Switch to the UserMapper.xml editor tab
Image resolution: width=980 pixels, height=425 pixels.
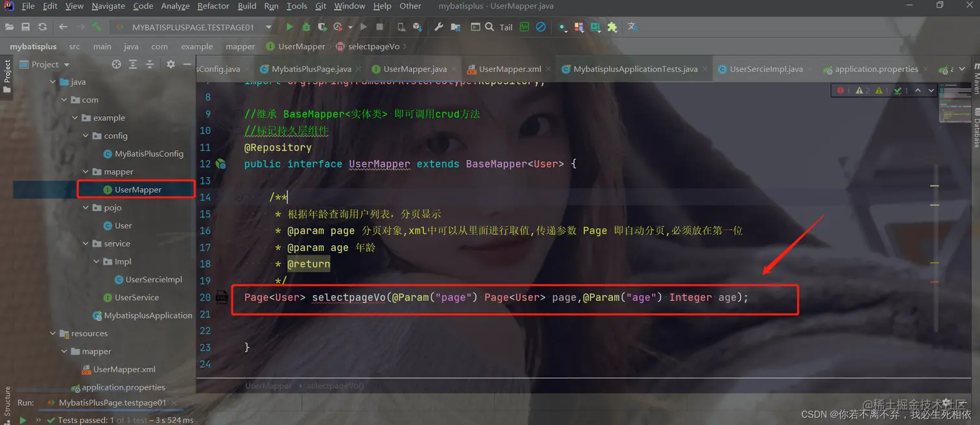(x=509, y=68)
